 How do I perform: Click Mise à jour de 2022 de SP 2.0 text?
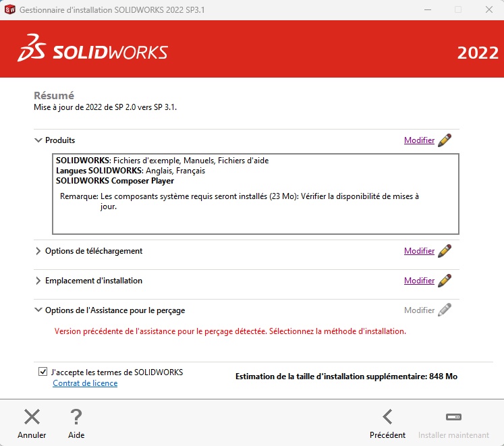105,107
